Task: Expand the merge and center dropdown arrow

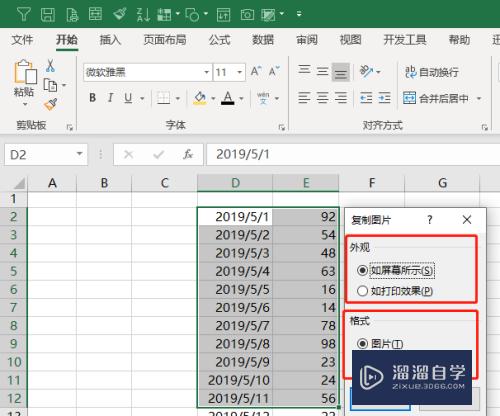Action: pos(479,99)
